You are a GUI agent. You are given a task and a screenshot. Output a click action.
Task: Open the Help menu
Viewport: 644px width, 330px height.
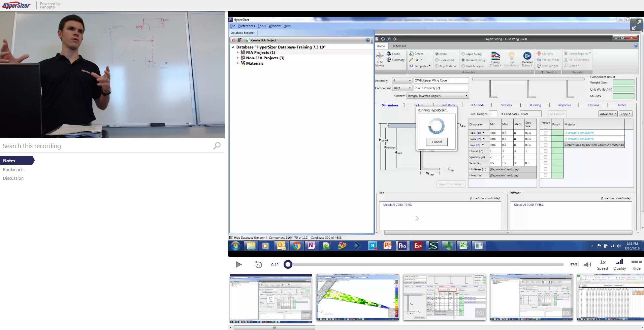point(287,26)
